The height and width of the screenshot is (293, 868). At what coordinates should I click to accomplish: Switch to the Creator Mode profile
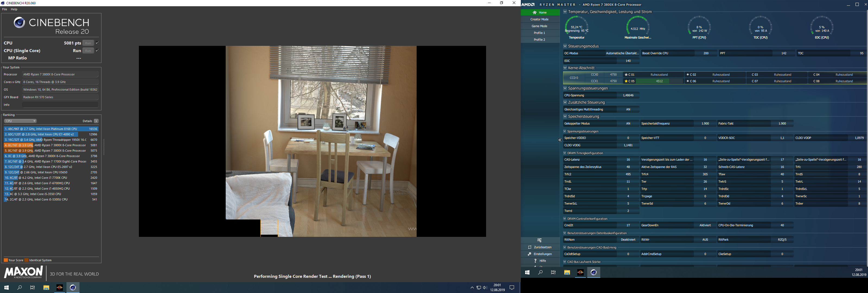coord(539,19)
